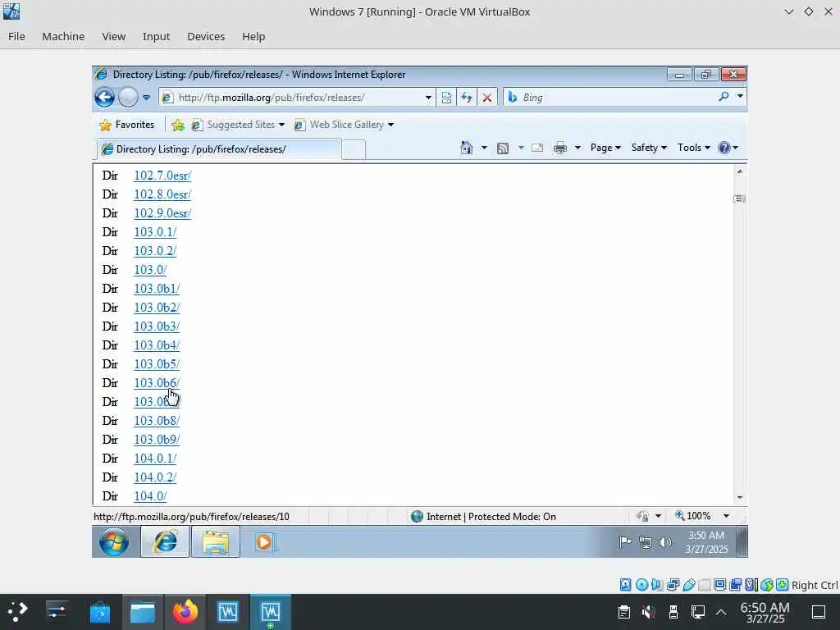Open Web Slice Gallery dropdown
The width and height of the screenshot is (840, 630).
[344, 125]
